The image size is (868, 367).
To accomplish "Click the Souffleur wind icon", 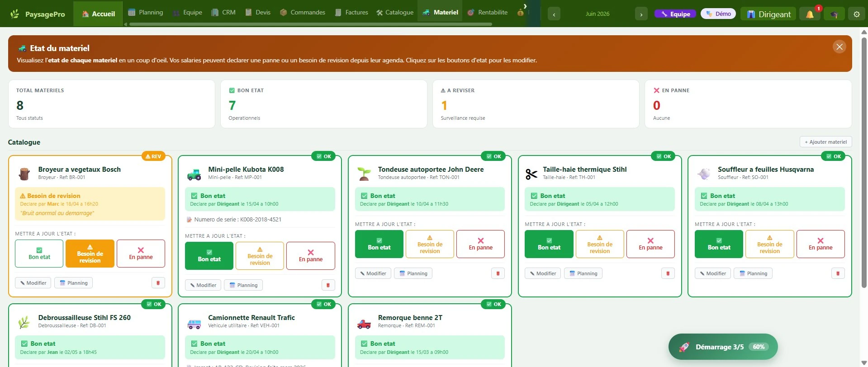I will pos(704,174).
